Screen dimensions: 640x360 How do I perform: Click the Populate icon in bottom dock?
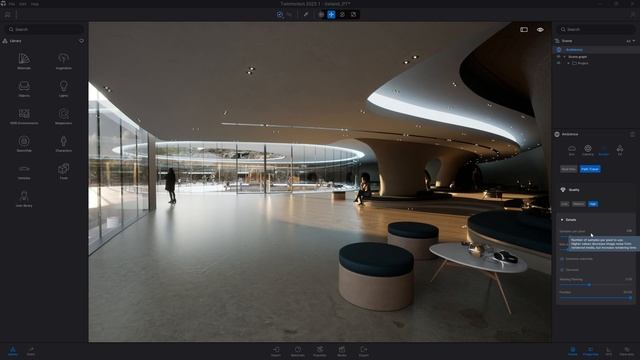coord(320,351)
